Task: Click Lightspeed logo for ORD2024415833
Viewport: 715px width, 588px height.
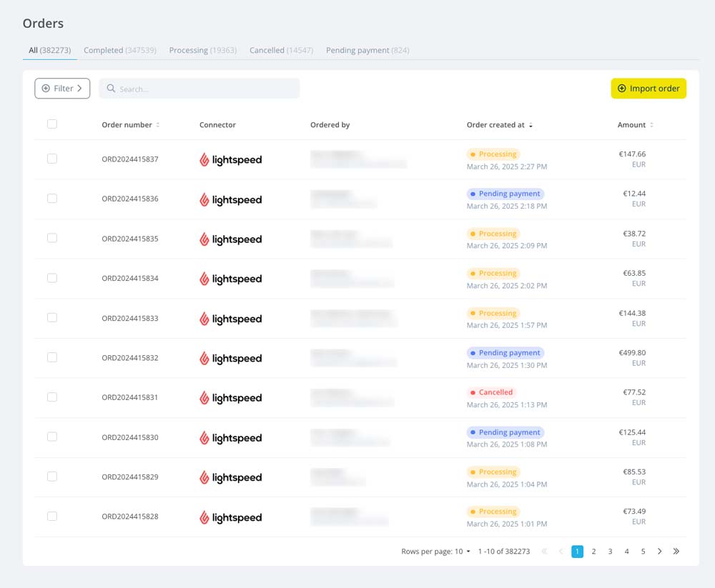Action: [x=231, y=319]
